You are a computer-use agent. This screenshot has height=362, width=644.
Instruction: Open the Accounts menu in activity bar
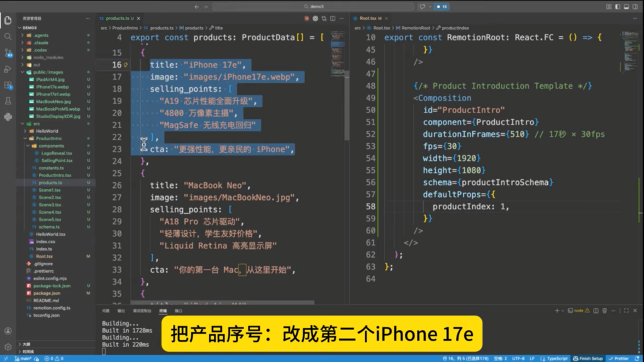(x=8, y=331)
